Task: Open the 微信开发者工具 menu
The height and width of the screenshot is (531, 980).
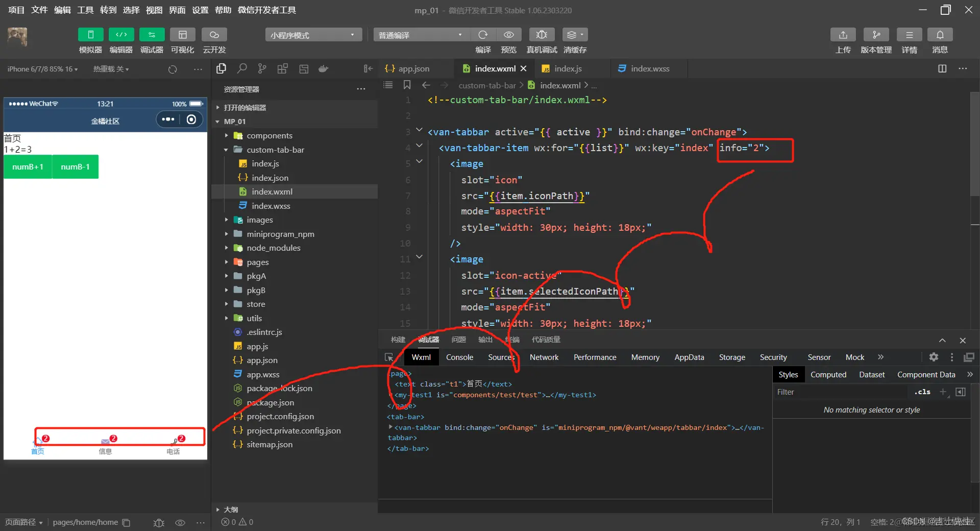Action: click(x=267, y=10)
